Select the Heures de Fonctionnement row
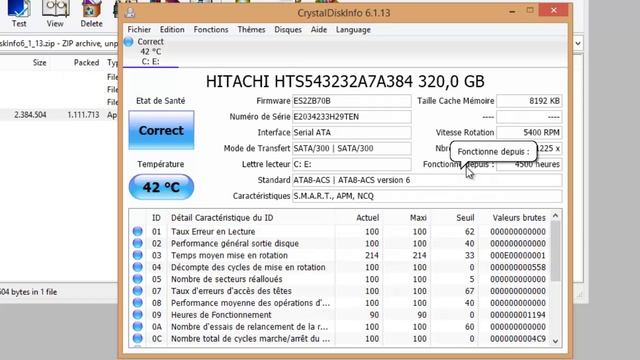640x360 pixels. tap(340, 315)
